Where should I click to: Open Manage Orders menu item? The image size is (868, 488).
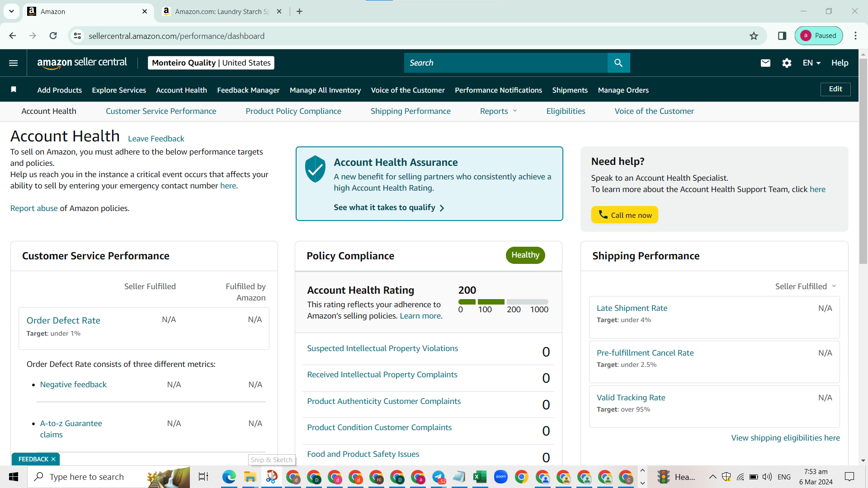[623, 90]
